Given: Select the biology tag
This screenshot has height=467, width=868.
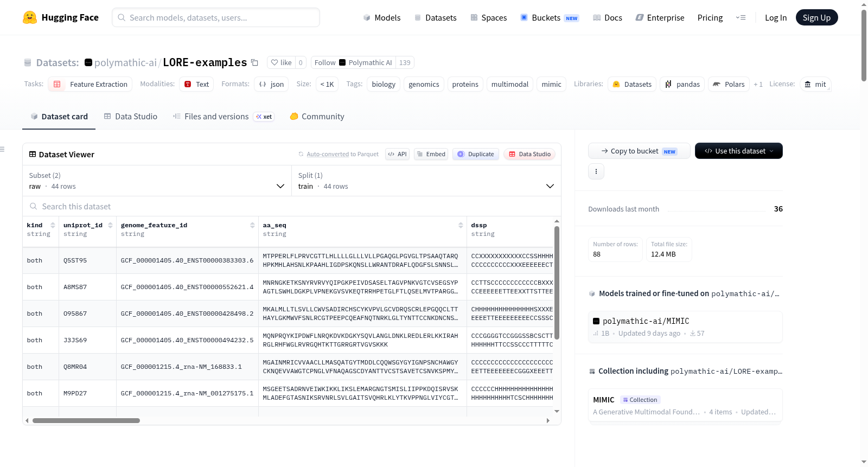Looking at the screenshot, I should [x=384, y=84].
